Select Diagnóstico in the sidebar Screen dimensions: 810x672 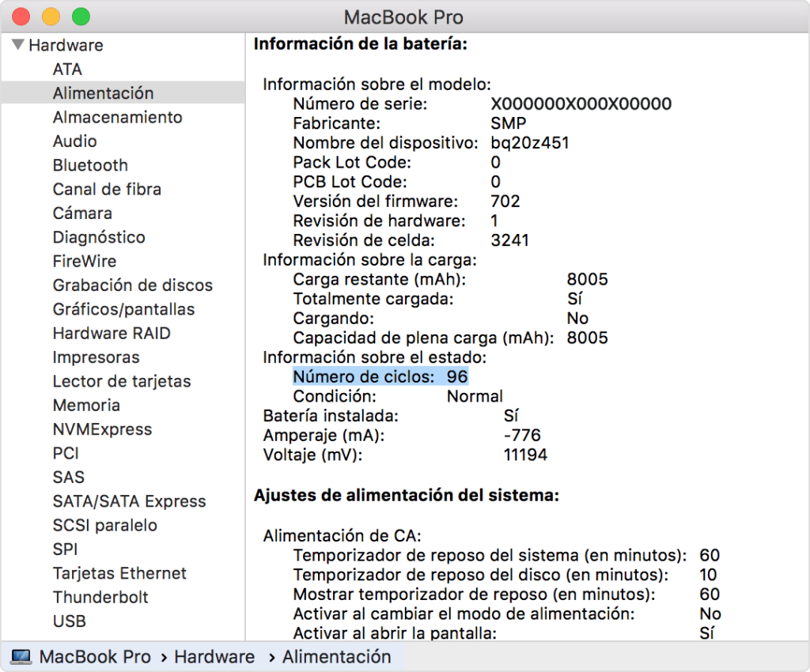[99, 237]
